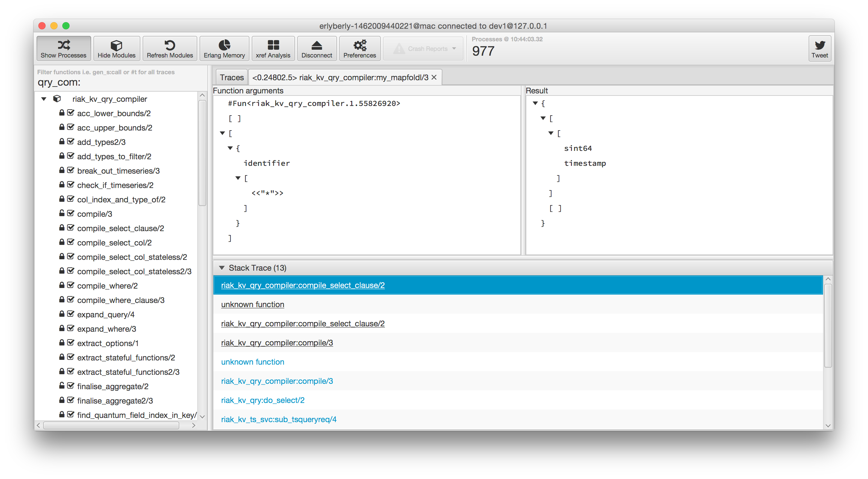Toggle trace checkbox for compile/3
Image resolution: width=868 pixels, height=479 pixels.
(71, 213)
